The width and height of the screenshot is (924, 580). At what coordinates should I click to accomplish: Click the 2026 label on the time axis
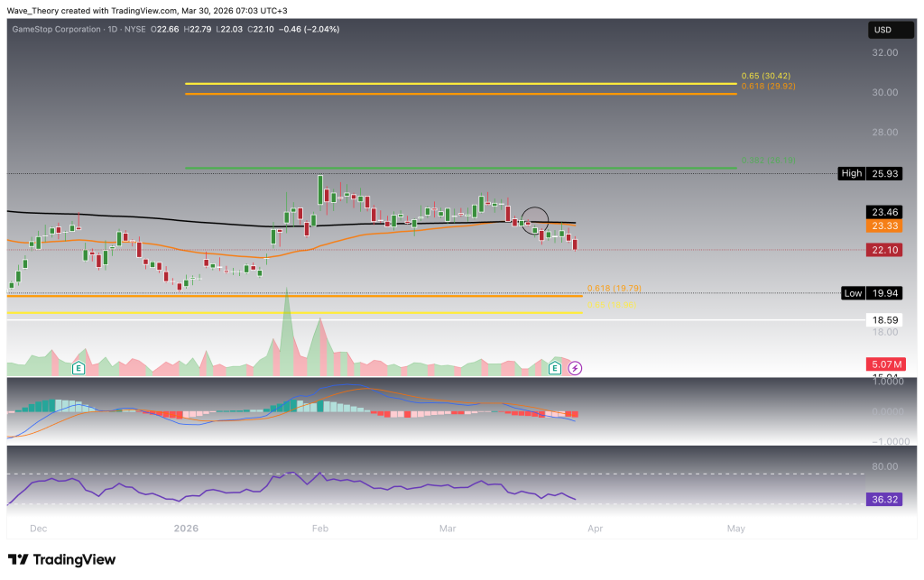188,528
